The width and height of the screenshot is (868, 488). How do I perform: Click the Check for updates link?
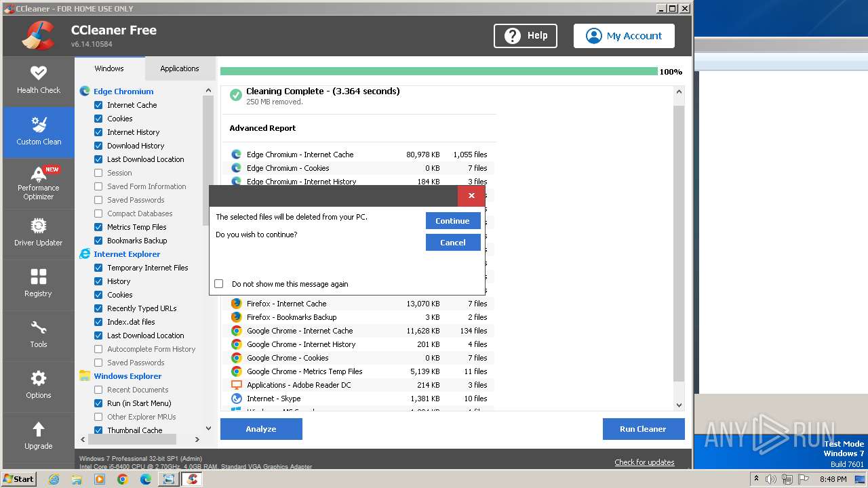pyautogui.click(x=644, y=462)
